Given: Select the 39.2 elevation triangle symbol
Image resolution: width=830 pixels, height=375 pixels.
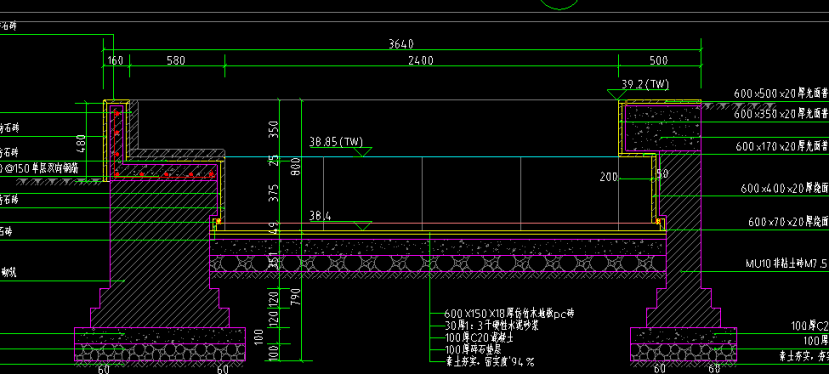Looking at the screenshot, I should tap(614, 94).
